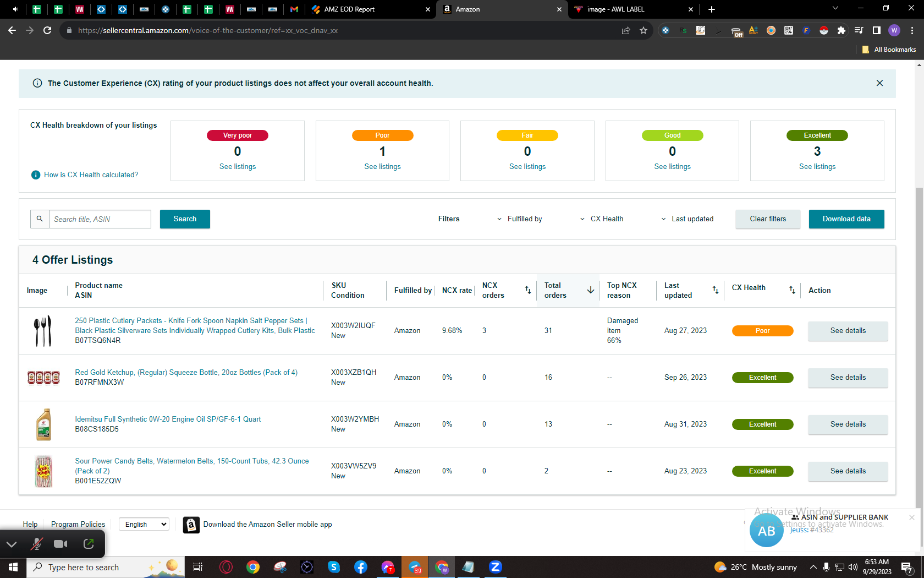Expand the Fulfilled by filter dropdown
924x578 pixels.
(x=519, y=219)
